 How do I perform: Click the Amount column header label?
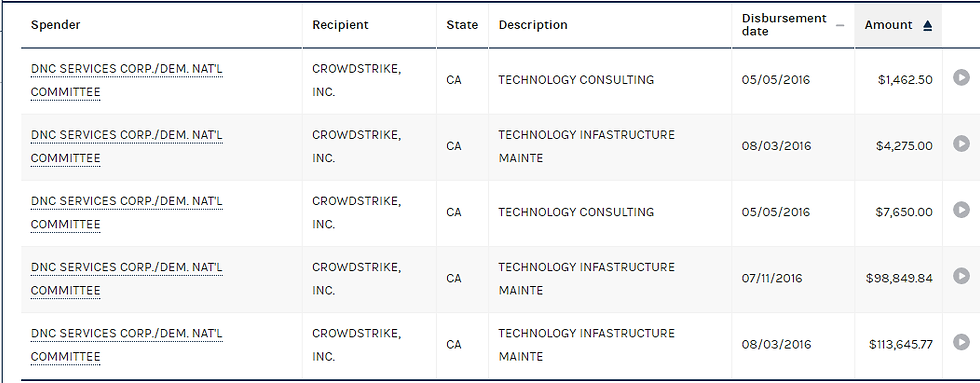(x=888, y=25)
